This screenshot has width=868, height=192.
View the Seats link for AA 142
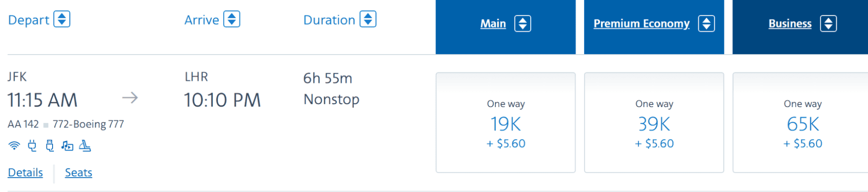(79, 172)
